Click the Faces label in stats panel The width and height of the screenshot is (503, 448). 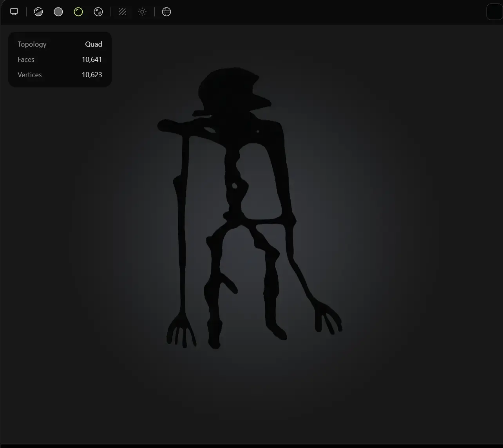click(x=26, y=60)
